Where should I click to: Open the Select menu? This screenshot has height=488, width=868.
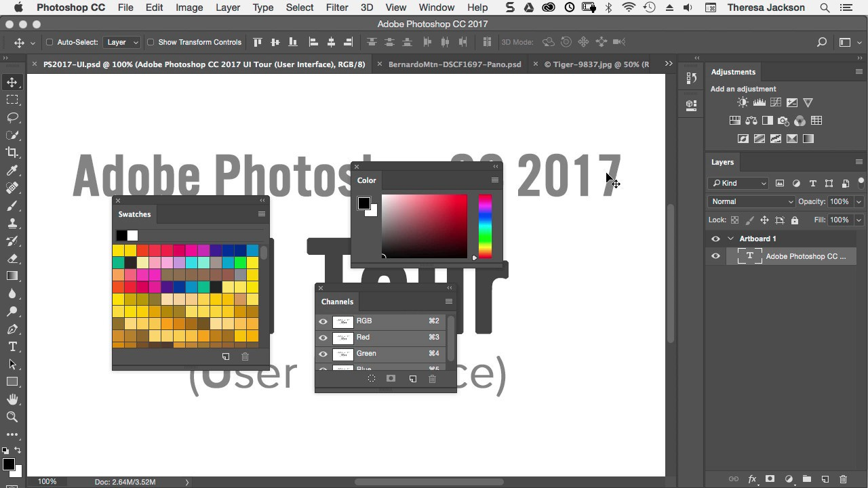pyautogui.click(x=300, y=7)
